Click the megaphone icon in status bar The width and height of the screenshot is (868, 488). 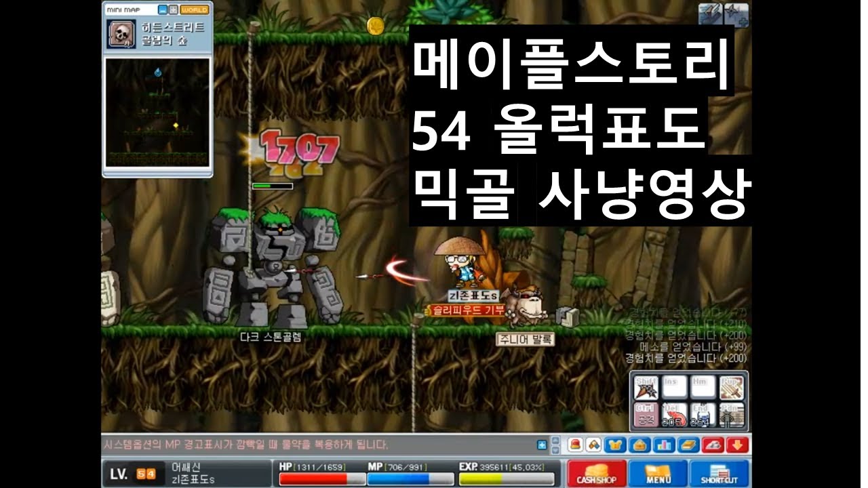coord(594,445)
